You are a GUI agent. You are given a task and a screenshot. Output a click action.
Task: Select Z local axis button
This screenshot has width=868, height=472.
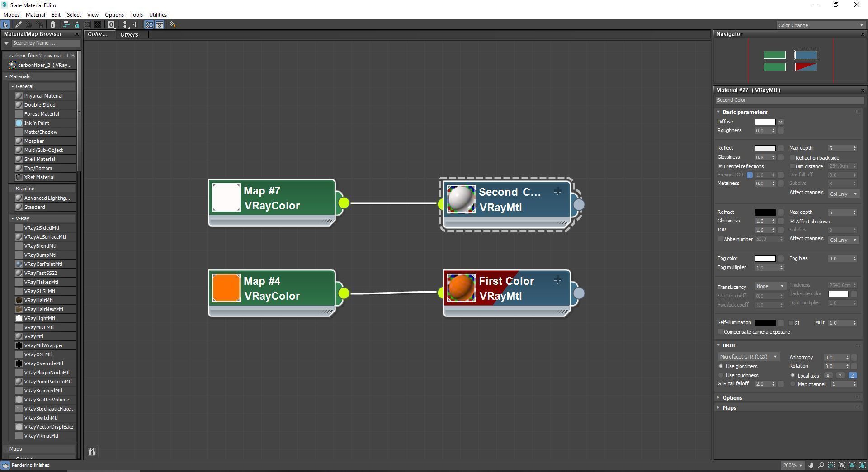point(852,376)
